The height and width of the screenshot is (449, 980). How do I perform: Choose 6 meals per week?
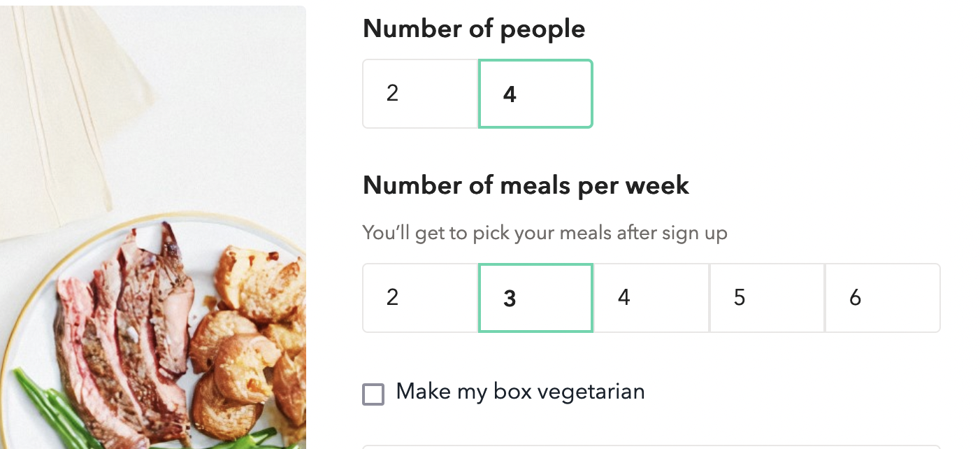(x=882, y=297)
